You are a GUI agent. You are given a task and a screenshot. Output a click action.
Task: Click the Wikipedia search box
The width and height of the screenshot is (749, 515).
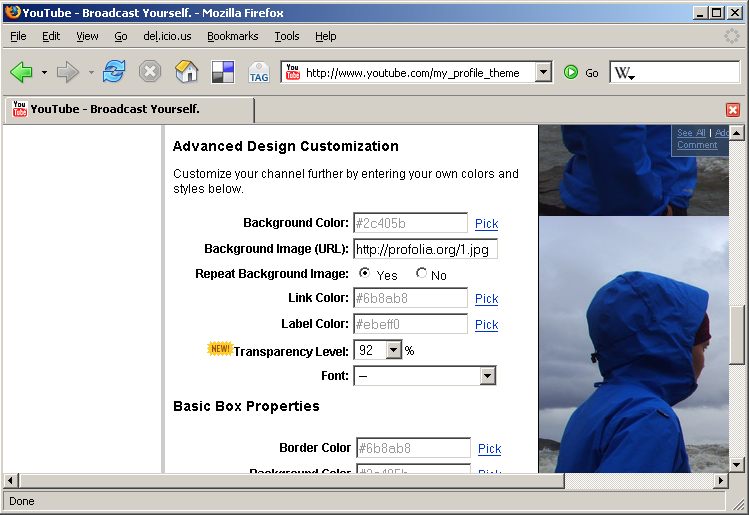tap(674, 73)
